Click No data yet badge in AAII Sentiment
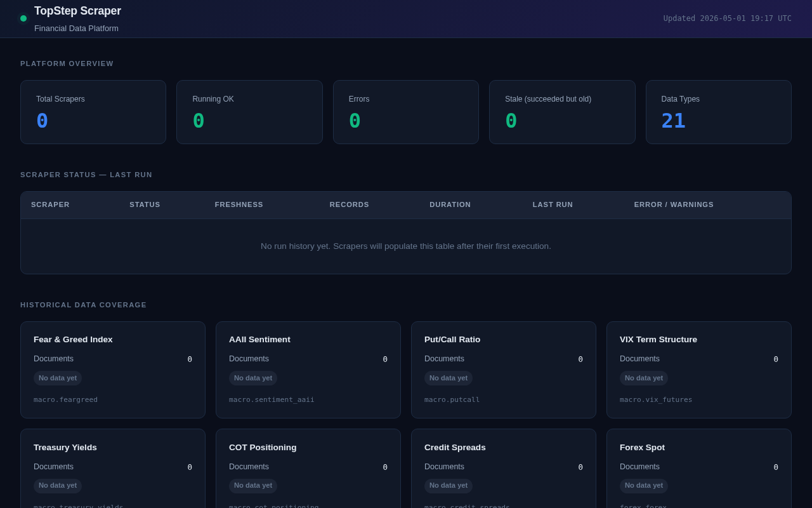 [x=253, y=378]
